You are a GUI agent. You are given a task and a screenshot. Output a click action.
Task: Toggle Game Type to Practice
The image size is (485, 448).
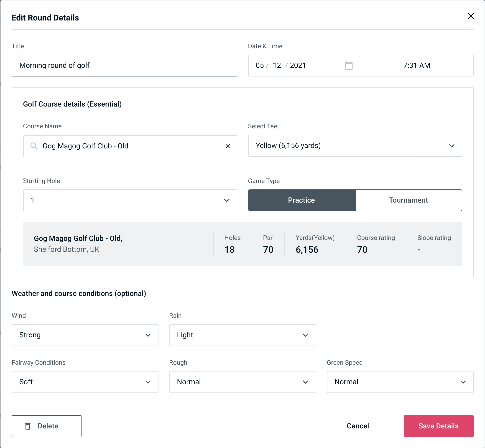[x=302, y=200]
